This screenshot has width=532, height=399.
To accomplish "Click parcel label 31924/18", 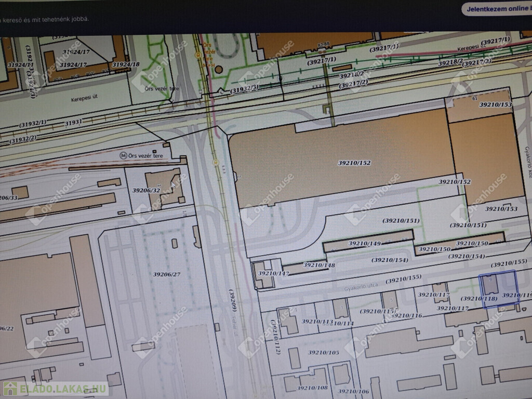I will point(126,64).
